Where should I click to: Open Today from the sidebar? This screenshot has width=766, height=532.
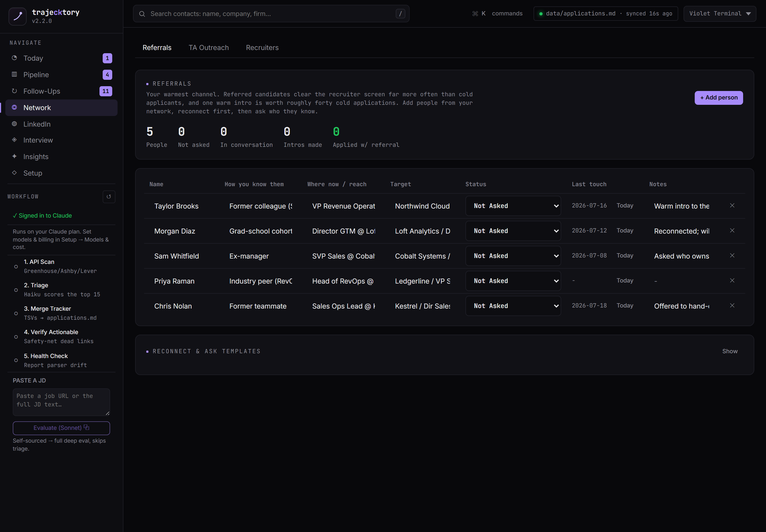click(61, 58)
